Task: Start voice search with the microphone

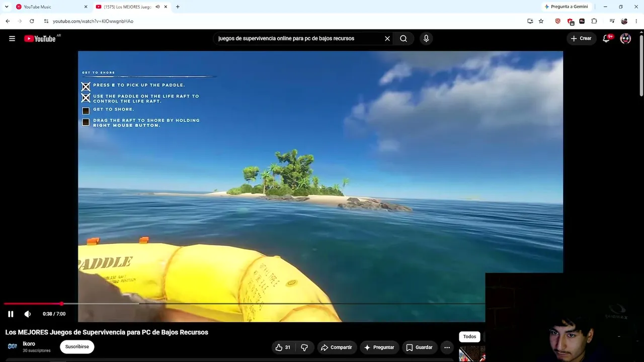Action: coord(426,39)
